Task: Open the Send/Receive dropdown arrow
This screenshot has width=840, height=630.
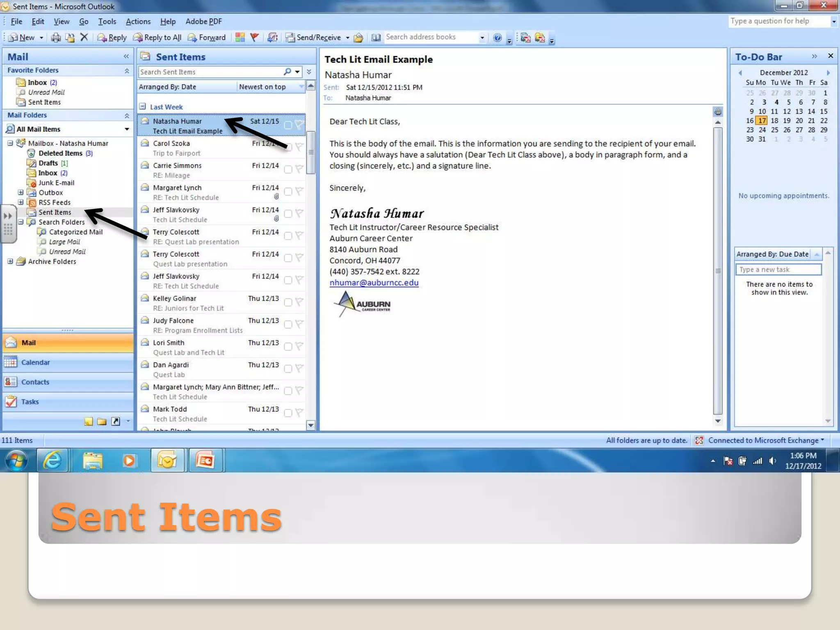Action: (x=347, y=38)
